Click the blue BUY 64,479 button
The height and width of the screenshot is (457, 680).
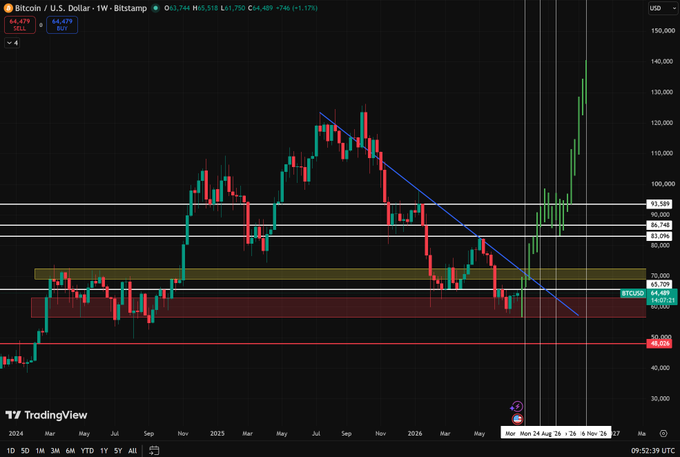62,25
